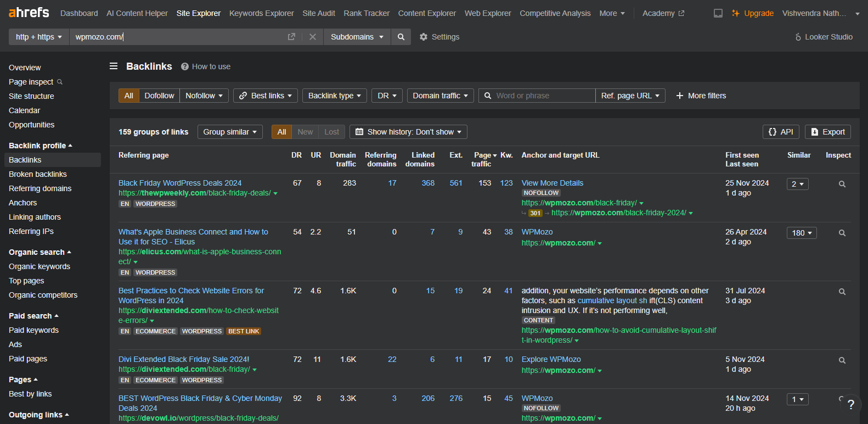Open the Backlink type dropdown
868x424 pixels.
[x=335, y=96]
